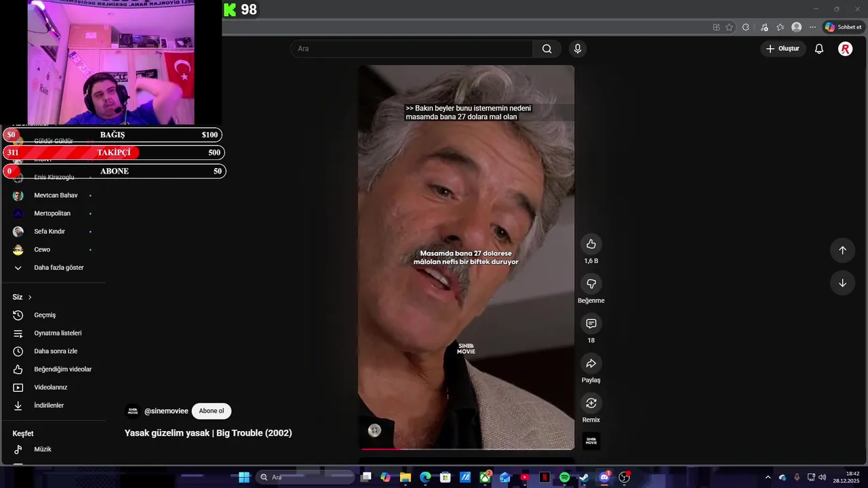
Task: Open Copilot Sohbet et button
Action: [x=843, y=27]
